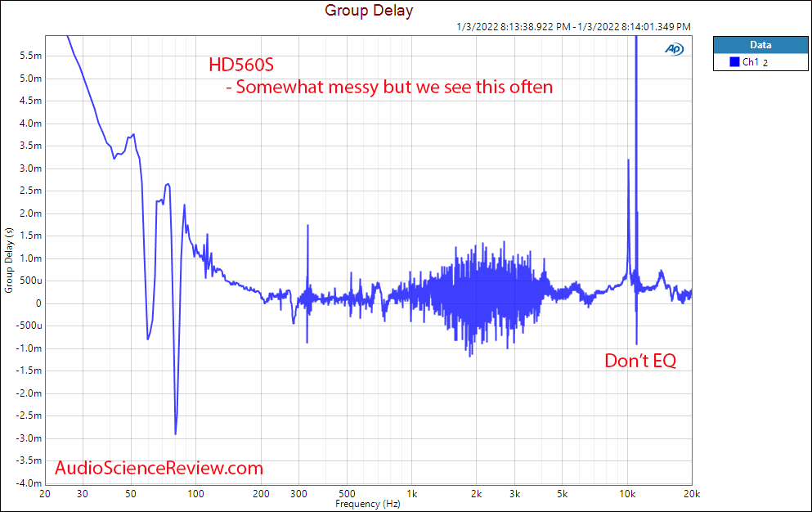Screen dimensions: 812x512
Task: Click the 10k x-axis tick label
Action: click(x=627, y=494)
